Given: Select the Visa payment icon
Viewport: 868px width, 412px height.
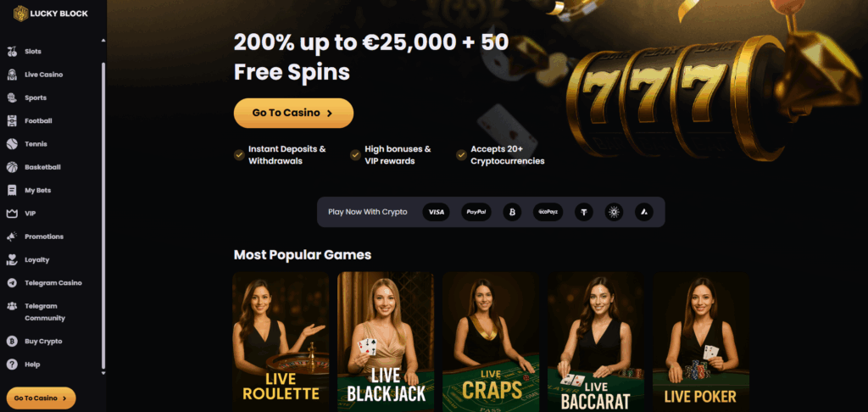Looking at the screenshot, I should tap(437, 212).
